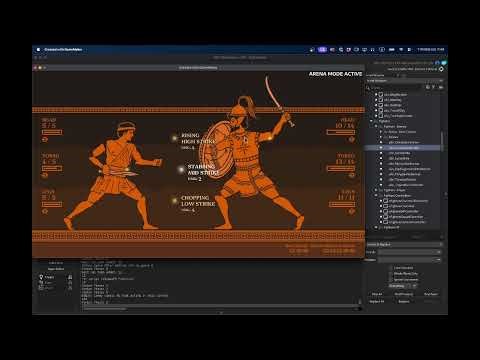Collapse the Fighters folder in Asset Browser

coord(372,121)
